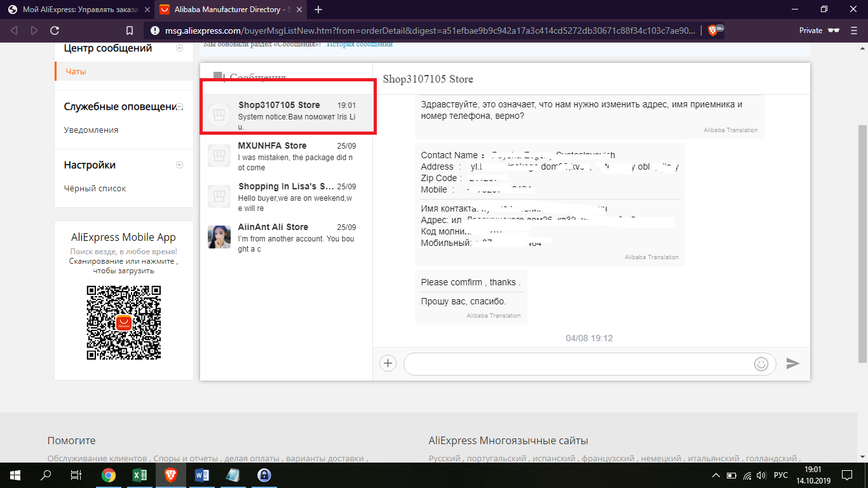868x488 pixels.
Task: Reload the current page
Action: (x=55, y=30)
